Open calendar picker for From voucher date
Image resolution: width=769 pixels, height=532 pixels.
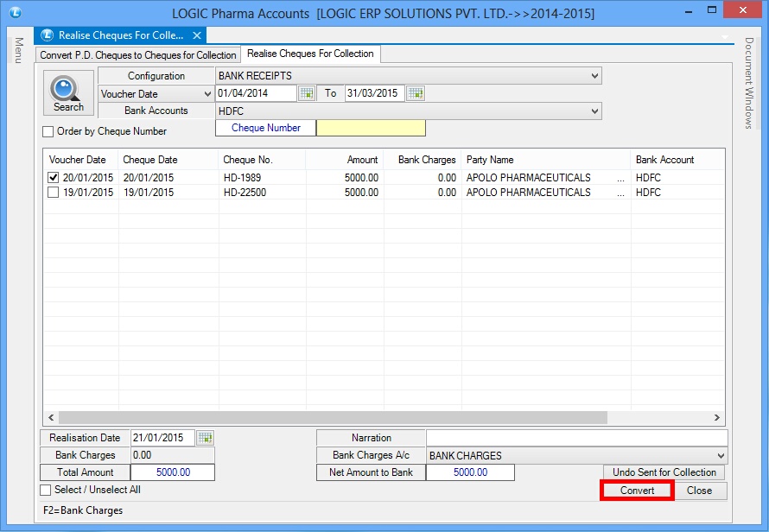pyautogui.click(x=308, y=93)
